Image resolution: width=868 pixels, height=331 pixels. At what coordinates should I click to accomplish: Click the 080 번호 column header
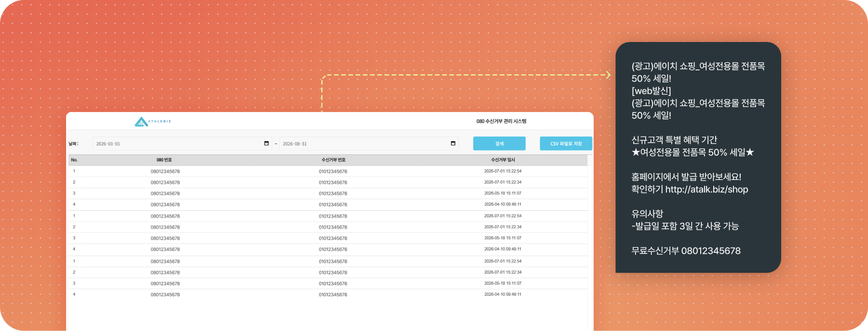pos(164,160)
